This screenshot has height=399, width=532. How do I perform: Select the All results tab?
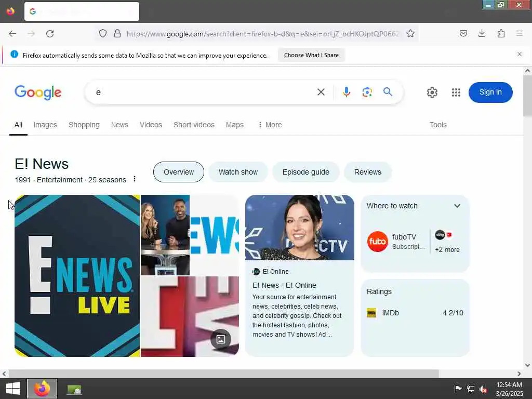pyautogui.click(x=18, y=125)
